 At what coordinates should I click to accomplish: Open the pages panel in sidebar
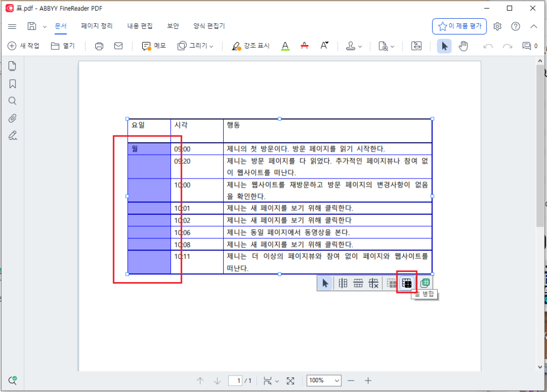point(12,66)
